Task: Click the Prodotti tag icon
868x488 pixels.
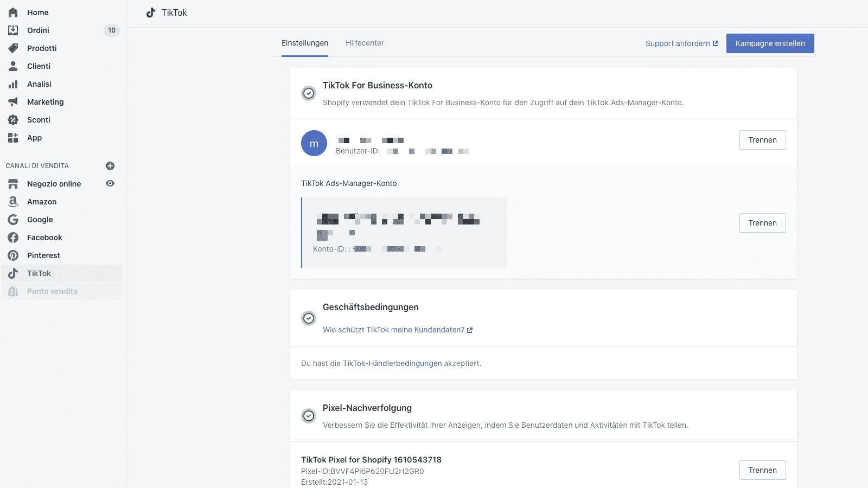Action: tap(13, 48)
